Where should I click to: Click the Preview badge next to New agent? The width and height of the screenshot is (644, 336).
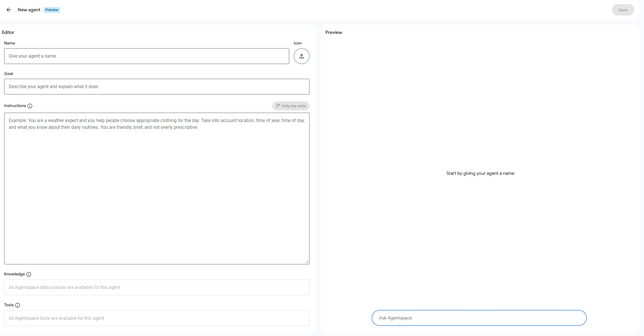[52, 10]
